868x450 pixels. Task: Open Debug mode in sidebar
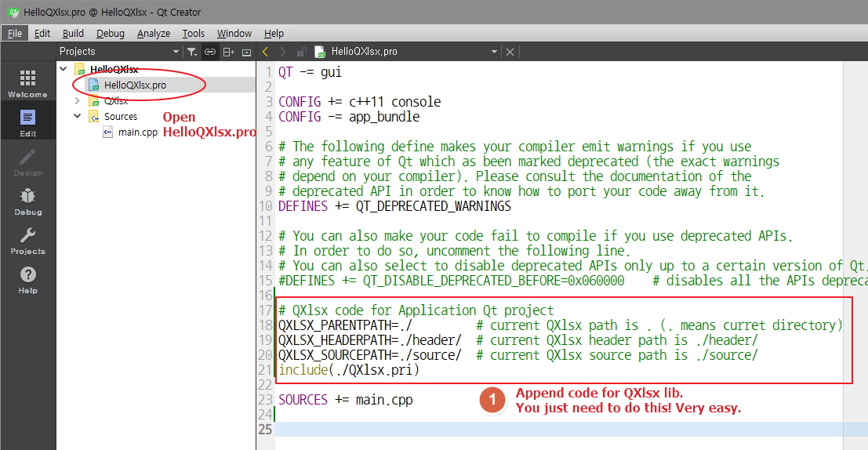point(27,201)
